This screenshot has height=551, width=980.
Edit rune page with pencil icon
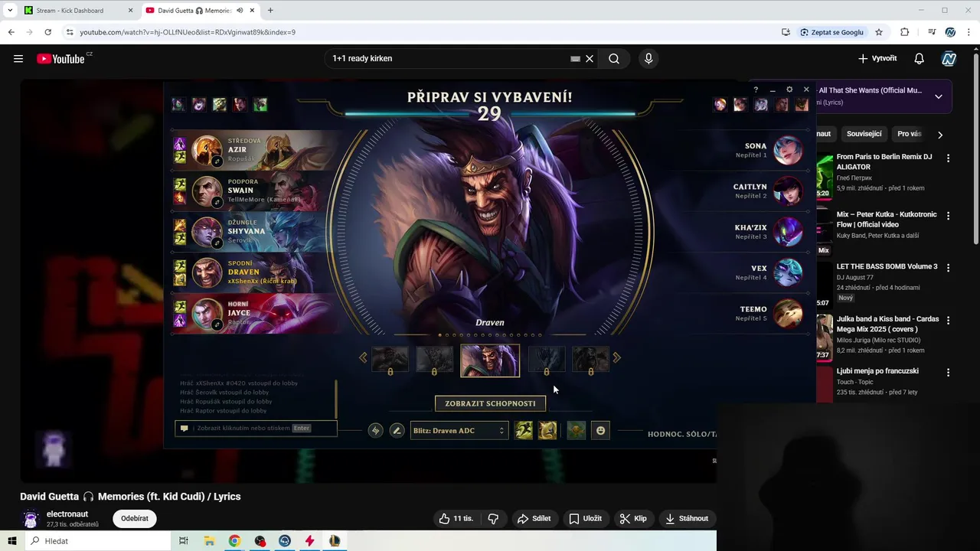[x=397, y=431]
